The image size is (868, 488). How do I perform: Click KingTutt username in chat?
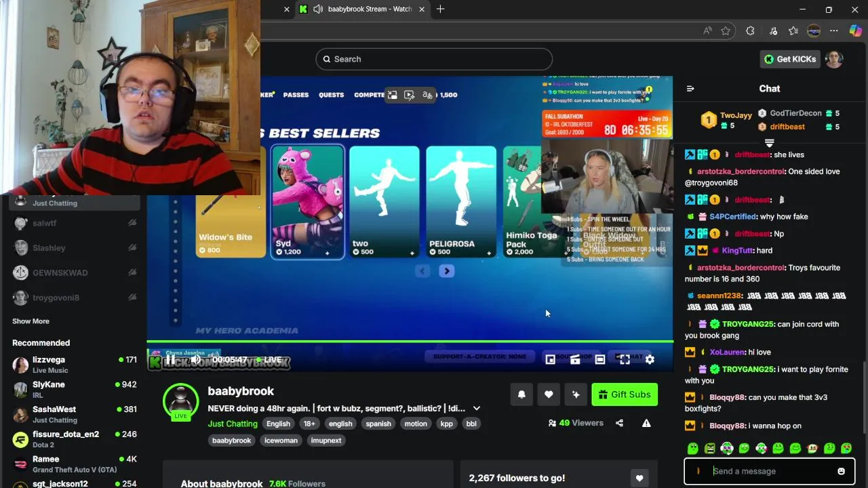pyautogui.click(x=738, y=251)
